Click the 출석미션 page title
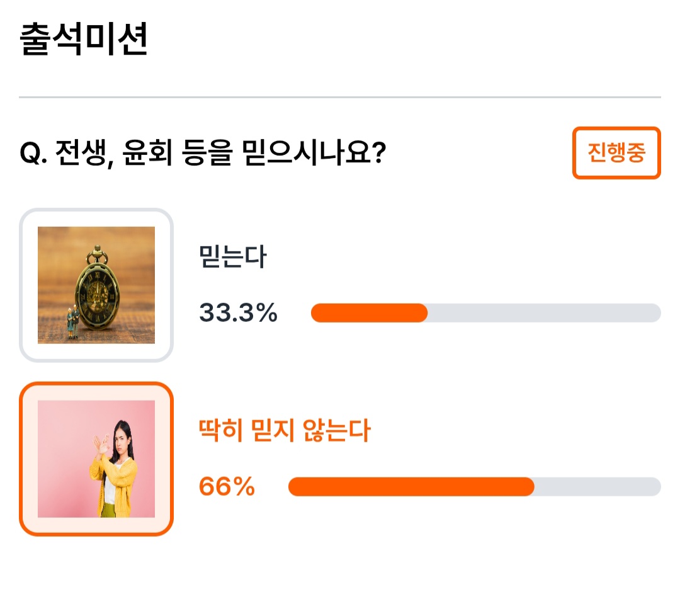680x616 pixels. pyautogui.click(x=84, y=39)
